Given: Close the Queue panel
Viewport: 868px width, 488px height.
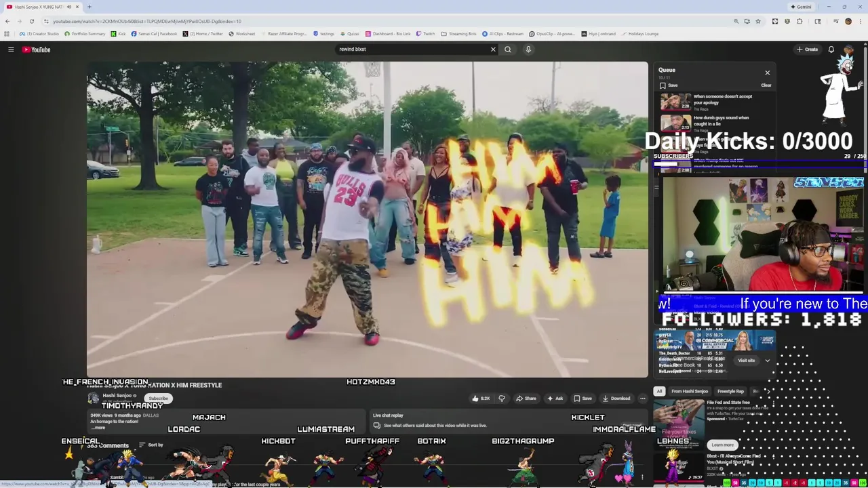Looking at the screenshot, I should (768, 73).
